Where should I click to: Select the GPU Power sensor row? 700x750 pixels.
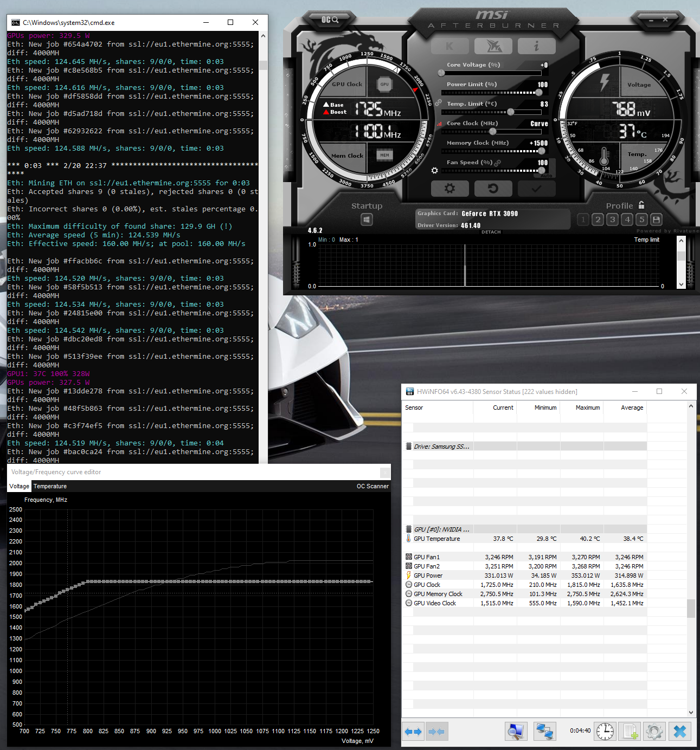click(524, 576)
